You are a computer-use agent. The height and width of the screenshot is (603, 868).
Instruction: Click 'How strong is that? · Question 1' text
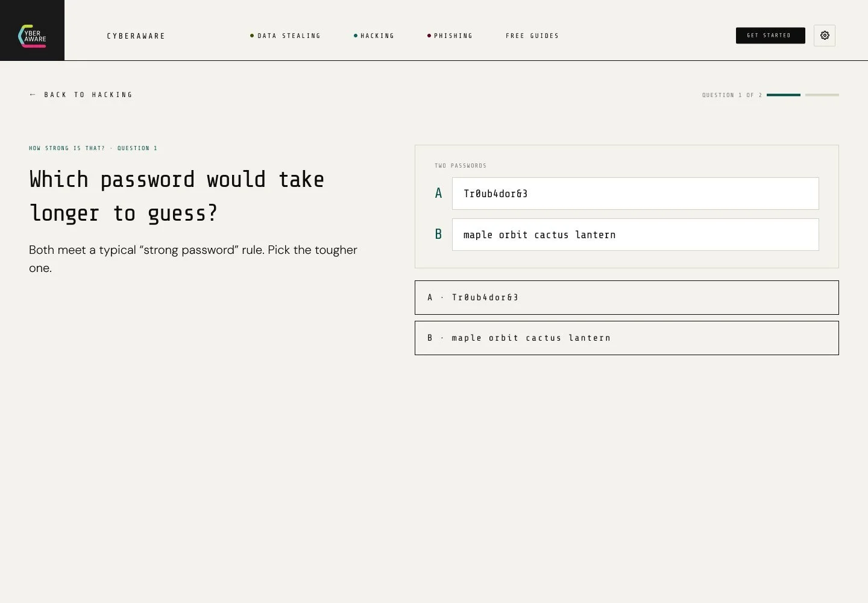click(x=93, y=148)
